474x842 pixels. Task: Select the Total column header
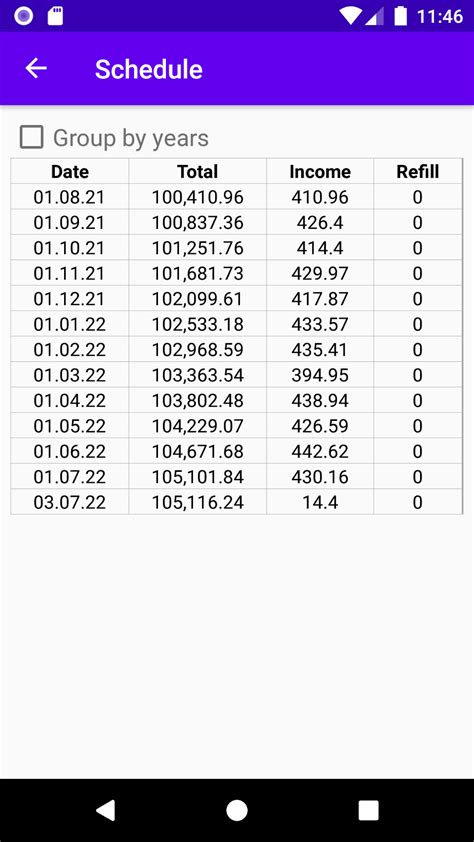198,172
